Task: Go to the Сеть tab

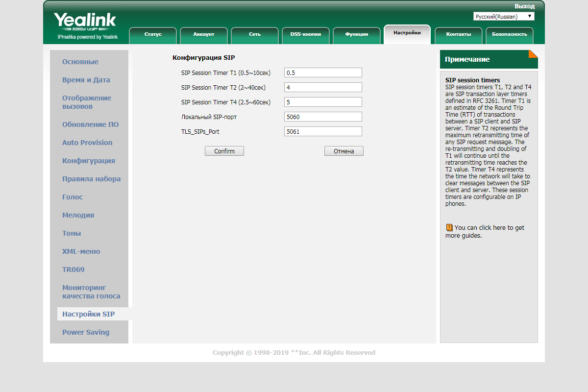Action: pos(255,34)
